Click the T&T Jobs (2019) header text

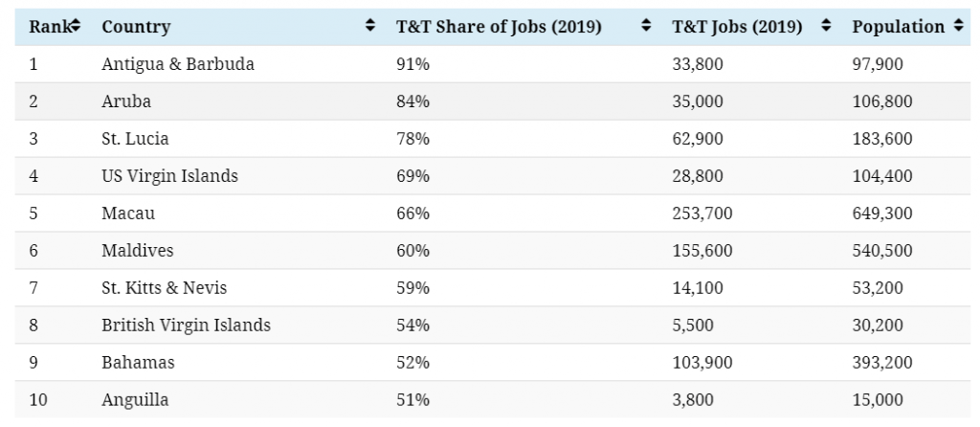pos(737,27)
